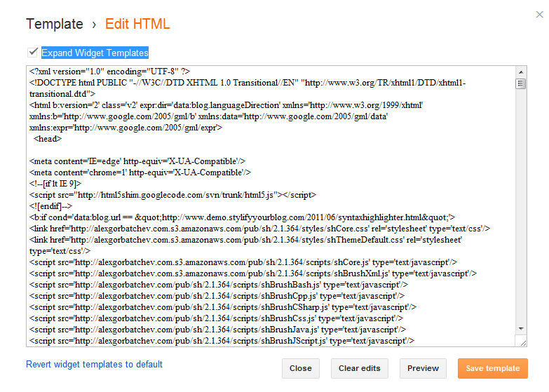Image resolution: width=549 pixels, height=392 pixels.
Task: Go back to Template in the breadcrumb
Action: tap(55, 24)
